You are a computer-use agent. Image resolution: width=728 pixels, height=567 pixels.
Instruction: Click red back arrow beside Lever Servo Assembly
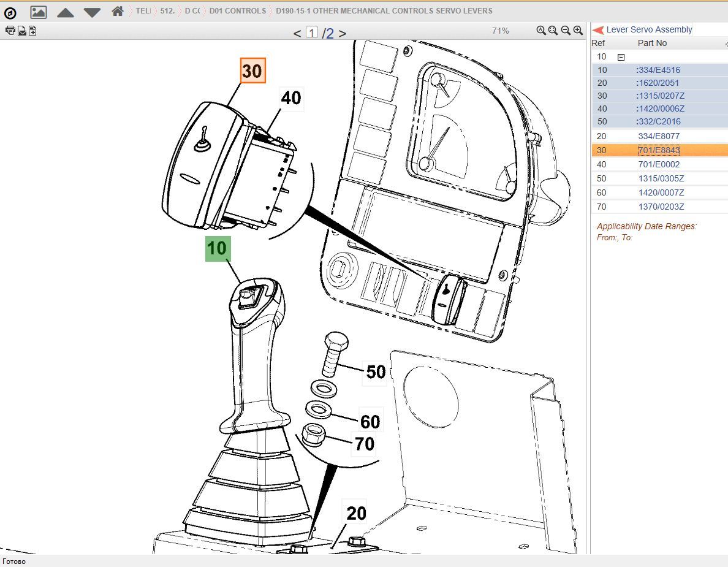tap(598, 30)
